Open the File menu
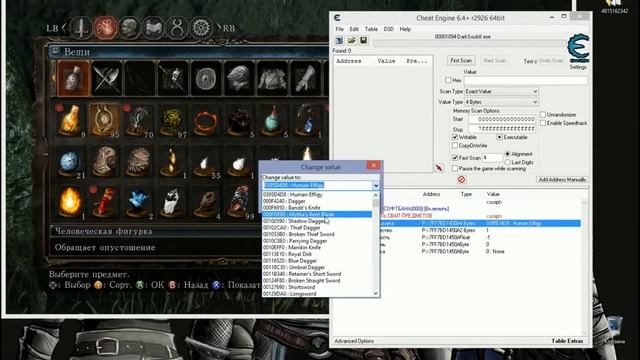This screenshot has height=360, width=640. coord(340,29)
